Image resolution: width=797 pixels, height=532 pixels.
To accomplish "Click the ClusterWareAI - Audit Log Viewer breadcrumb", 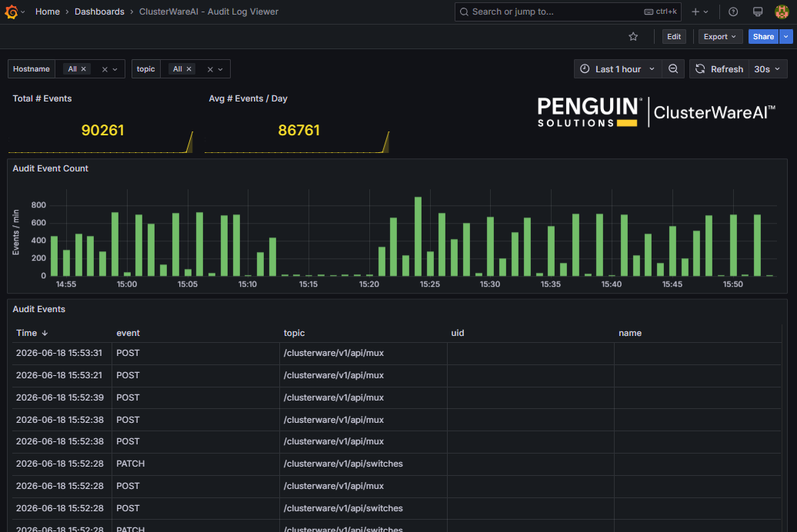I will coord(209,12).
